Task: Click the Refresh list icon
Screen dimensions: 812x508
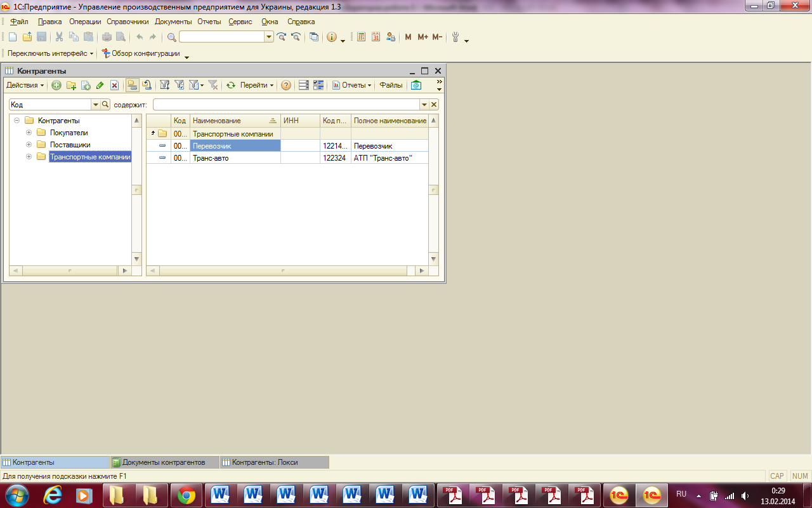Action: 231,85
